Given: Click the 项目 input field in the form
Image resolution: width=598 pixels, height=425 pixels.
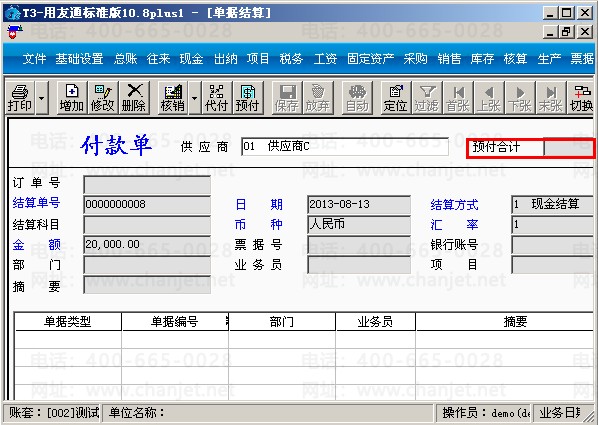Looking at the screenshot, I should 552,265.
